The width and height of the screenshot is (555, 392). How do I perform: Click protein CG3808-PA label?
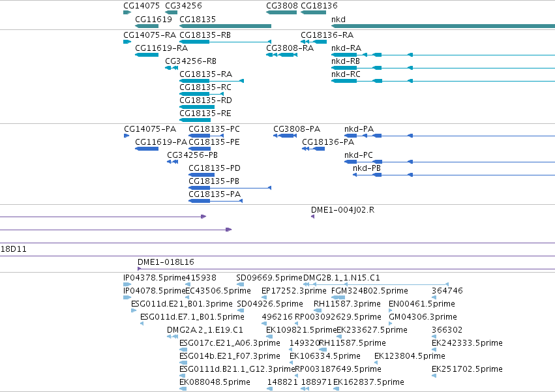(x=297, y=129)
